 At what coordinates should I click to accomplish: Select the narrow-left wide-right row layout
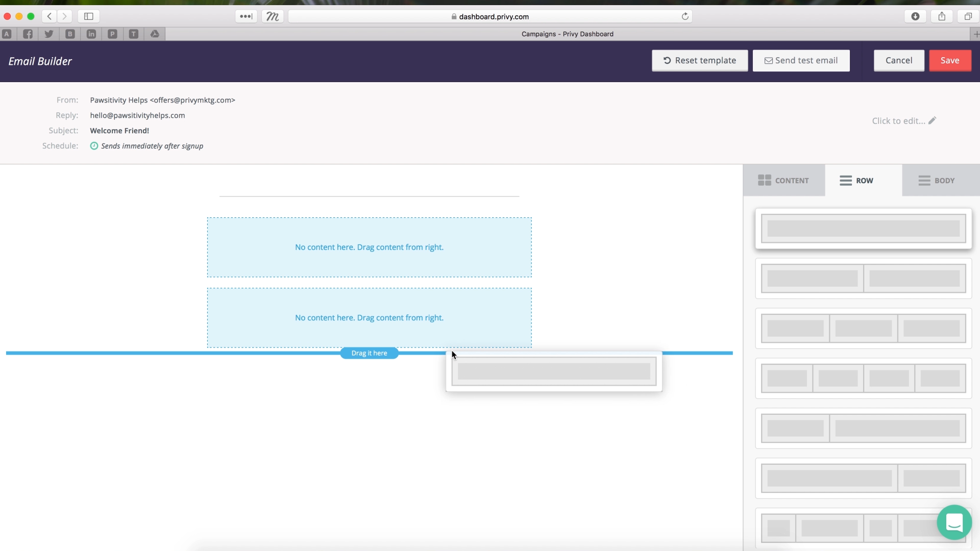[x=863, y=429]
